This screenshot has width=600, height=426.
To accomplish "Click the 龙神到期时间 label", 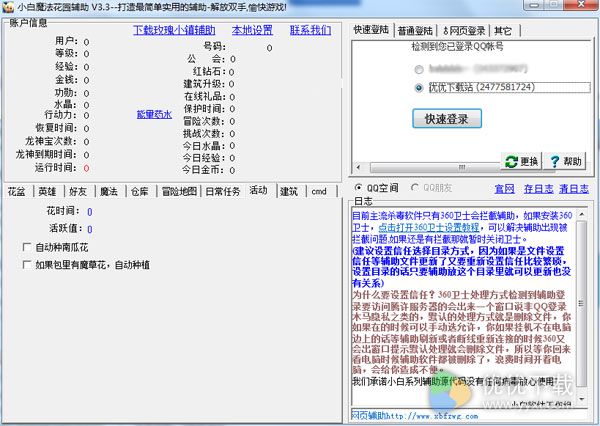I will point(46,155).
